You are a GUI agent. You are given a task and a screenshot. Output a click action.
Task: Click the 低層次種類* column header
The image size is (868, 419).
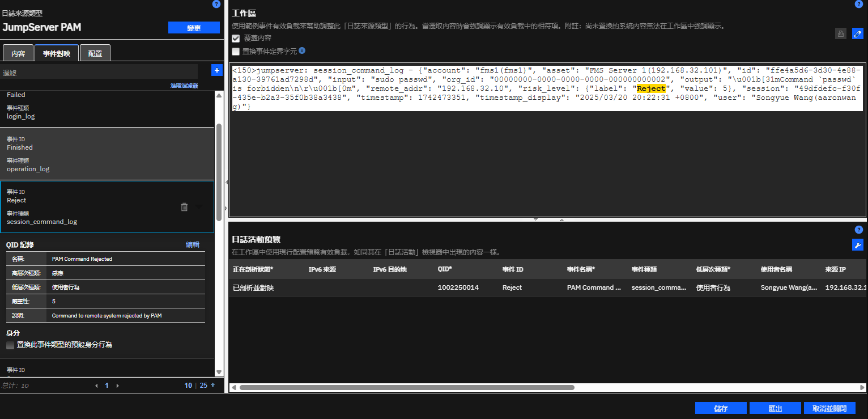(713, 269)
